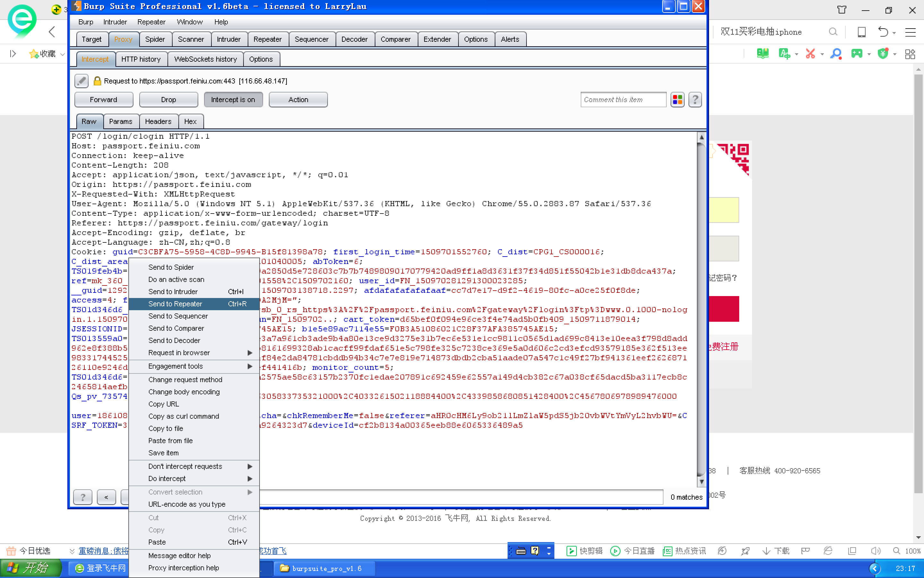Viewport: 924px width, 578px height.
Task: Click the padlock icon next to request host
Action: [97, 81]
